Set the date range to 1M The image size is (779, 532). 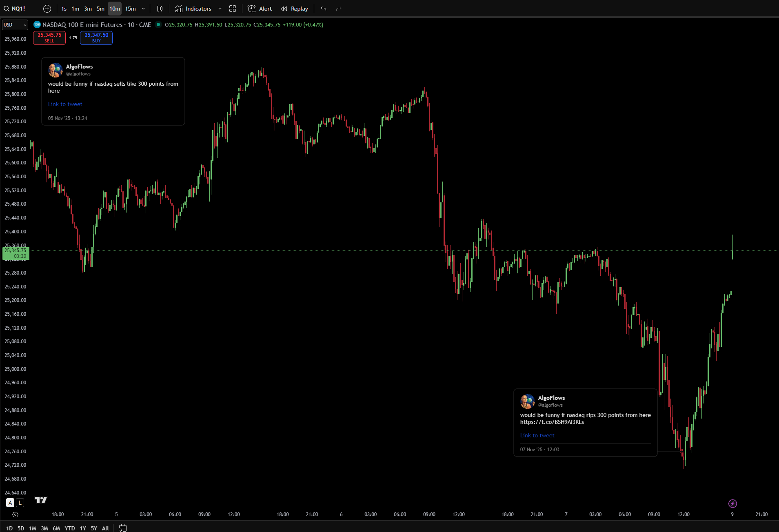click(x=33, y=528)
